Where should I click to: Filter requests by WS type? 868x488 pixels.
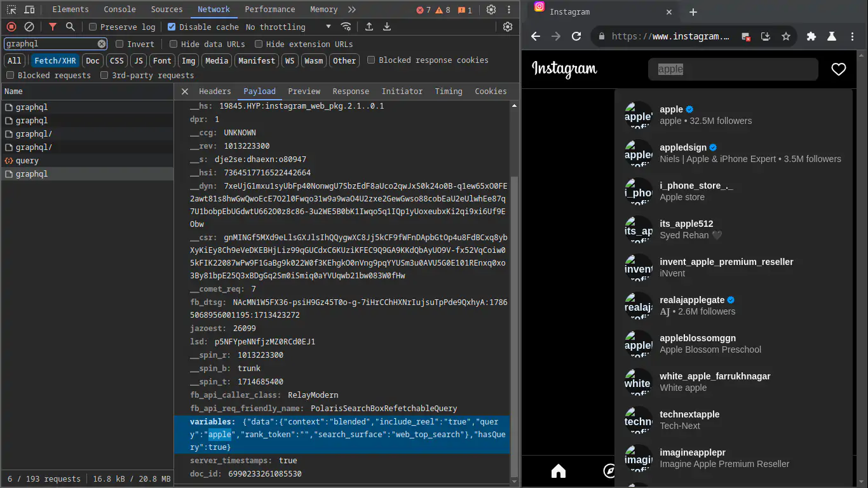coord(290,60)
